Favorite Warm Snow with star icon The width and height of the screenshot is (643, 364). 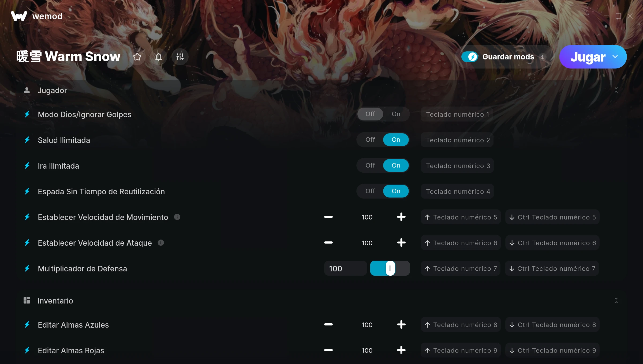pyautogui.click(x=137, y=57)
